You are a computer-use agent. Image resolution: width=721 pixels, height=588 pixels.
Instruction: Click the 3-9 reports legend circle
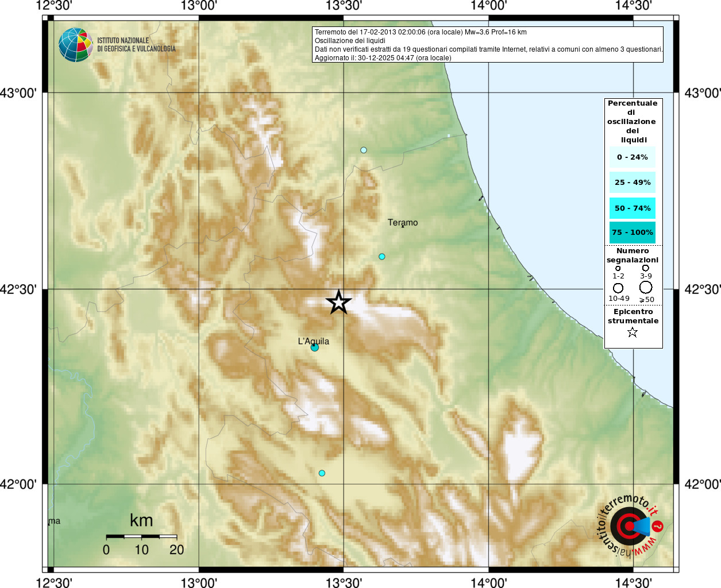(646, 268)
